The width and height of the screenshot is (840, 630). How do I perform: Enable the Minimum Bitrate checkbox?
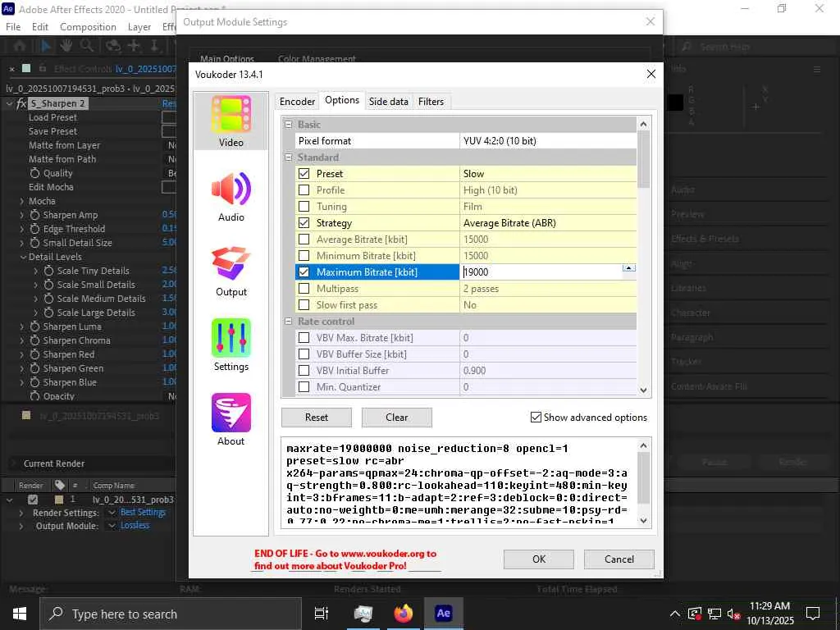304,256
